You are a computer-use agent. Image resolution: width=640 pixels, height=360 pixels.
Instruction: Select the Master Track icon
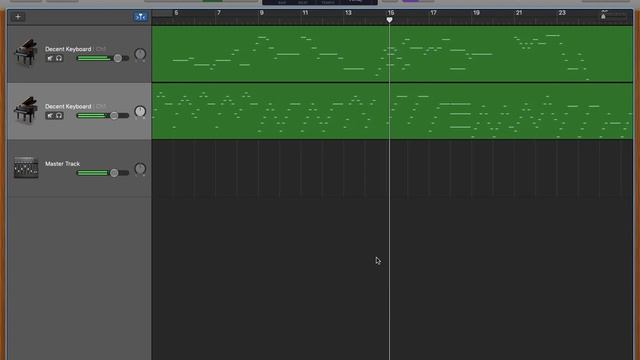pos(26,167)
